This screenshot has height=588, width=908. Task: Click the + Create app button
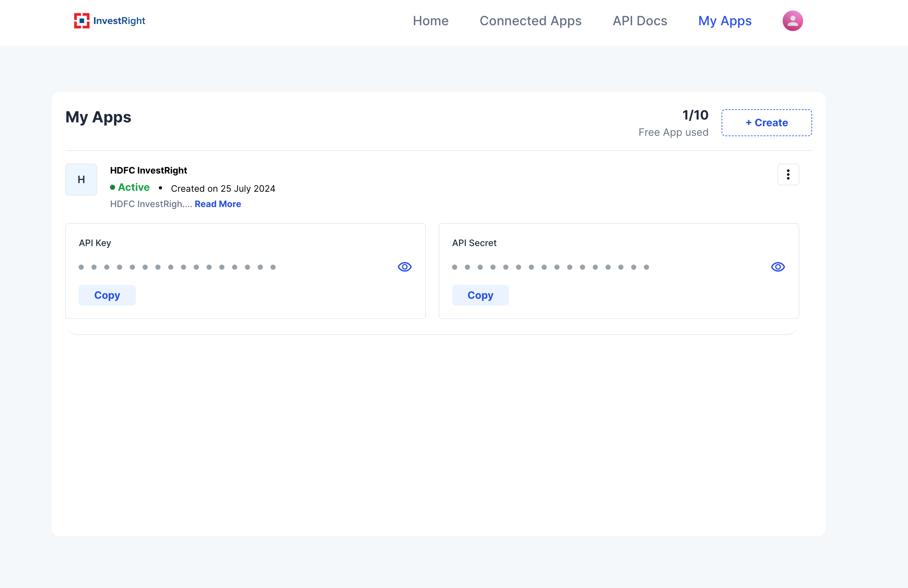click(766, 123)
